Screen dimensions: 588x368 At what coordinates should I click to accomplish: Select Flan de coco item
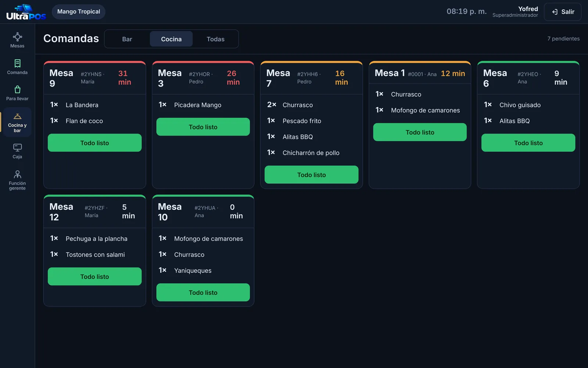pyautogui.click(x=94, y=121)
